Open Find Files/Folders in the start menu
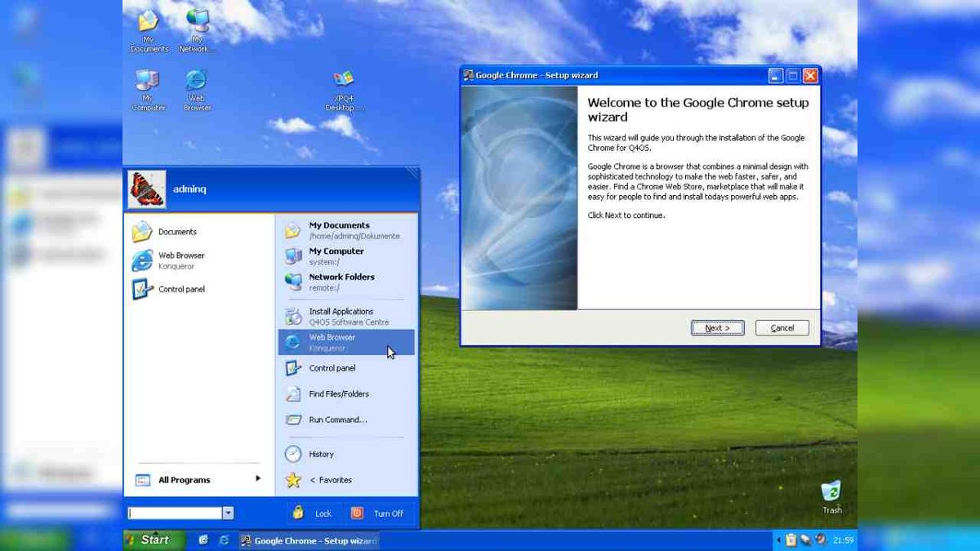Screen dimensions: 980x551 coord(337,393)
